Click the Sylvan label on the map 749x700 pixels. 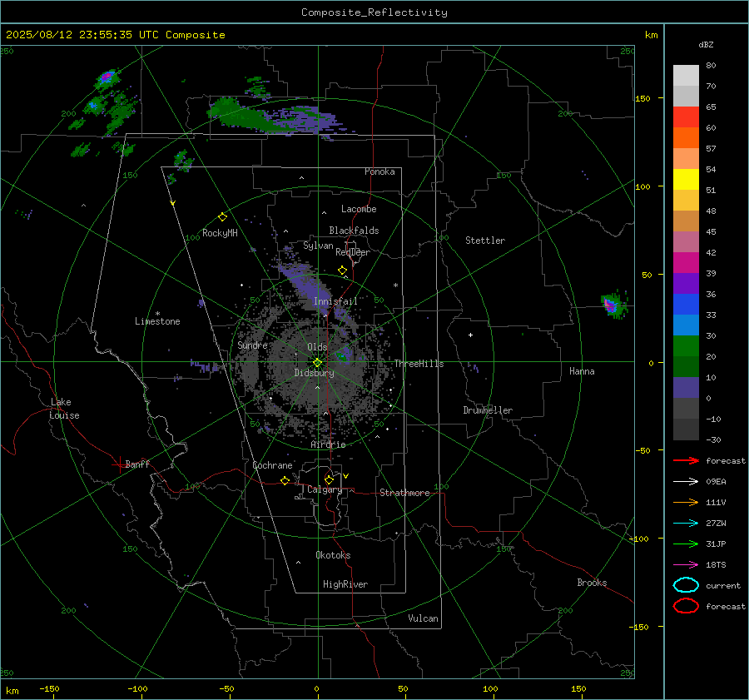click(x=318, y=246)
